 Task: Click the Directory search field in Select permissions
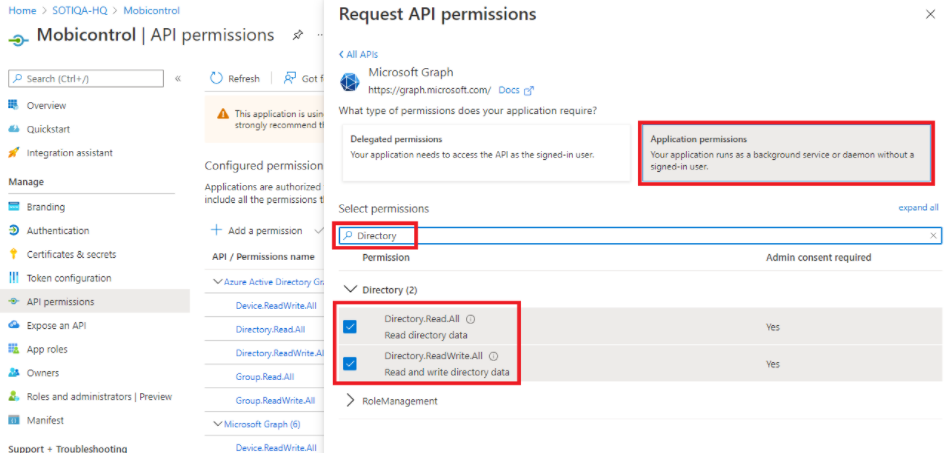(640, 236)
